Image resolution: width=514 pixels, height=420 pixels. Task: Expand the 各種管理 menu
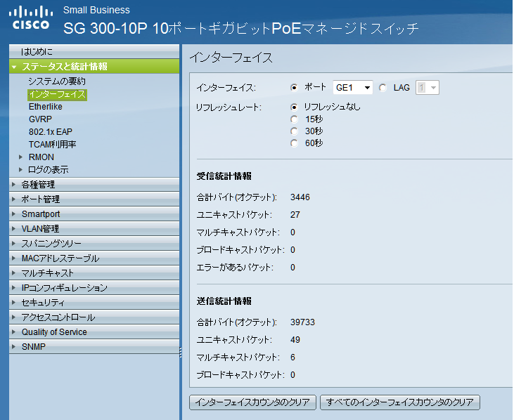tap(94, 185)
